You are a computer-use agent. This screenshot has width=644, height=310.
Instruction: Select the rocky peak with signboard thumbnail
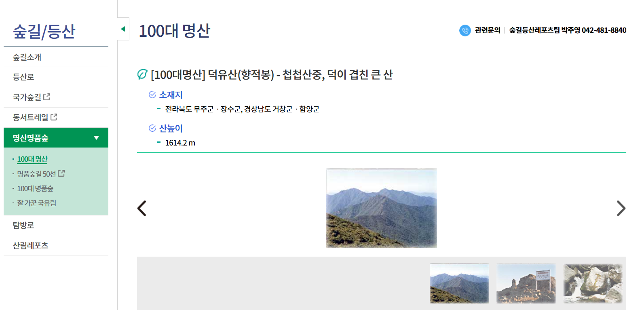click(526, 283)
